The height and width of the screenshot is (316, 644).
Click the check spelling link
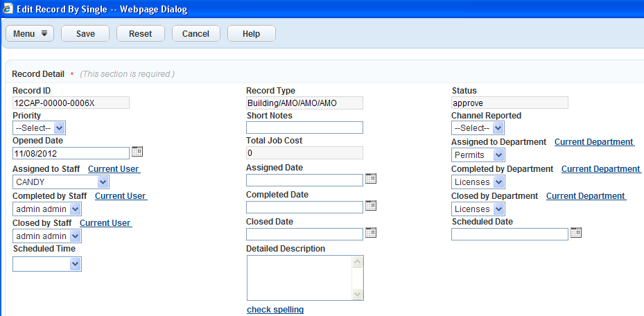click(275, 310)
